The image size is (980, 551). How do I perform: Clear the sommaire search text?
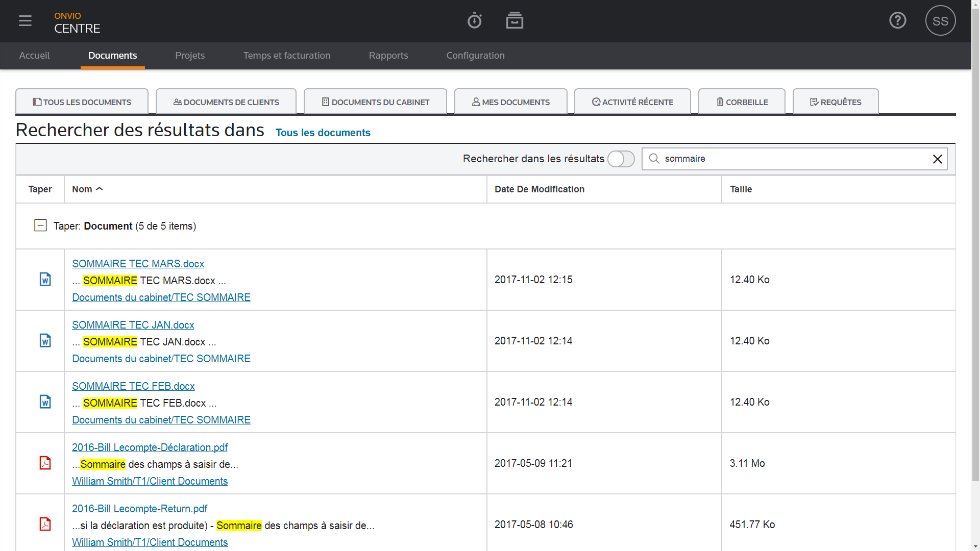[x=937, y=159]
